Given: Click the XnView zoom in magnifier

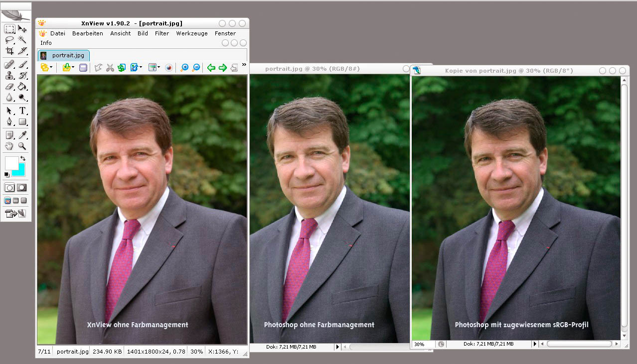Looking at the screenshot, I should [184, 67].
